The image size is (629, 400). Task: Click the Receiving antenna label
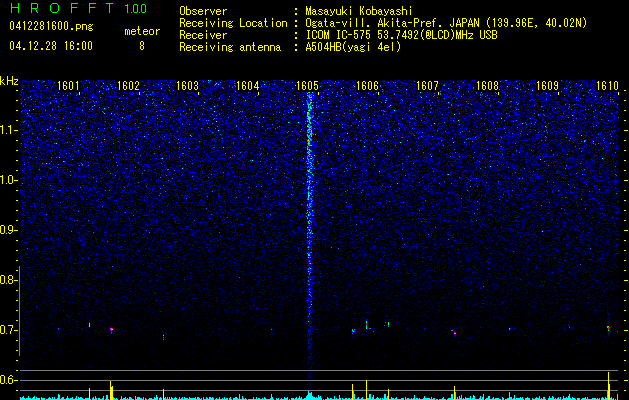pyautogui.click(x=230, y=47)
